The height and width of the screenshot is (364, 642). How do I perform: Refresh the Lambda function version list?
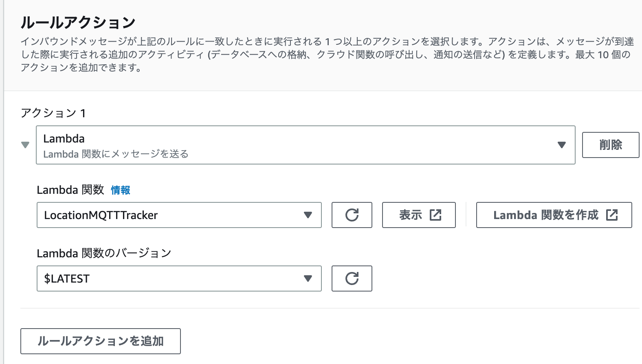(x=352, y=278)
